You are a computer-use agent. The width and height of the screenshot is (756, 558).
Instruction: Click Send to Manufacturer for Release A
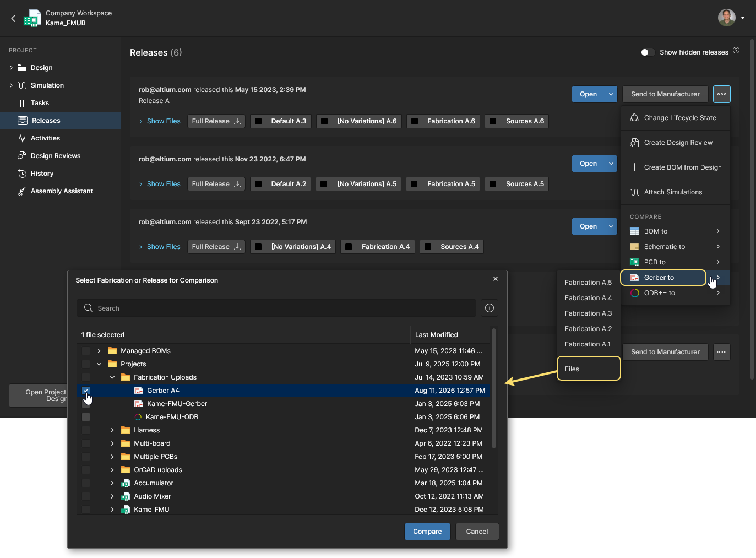click(665, 94)
